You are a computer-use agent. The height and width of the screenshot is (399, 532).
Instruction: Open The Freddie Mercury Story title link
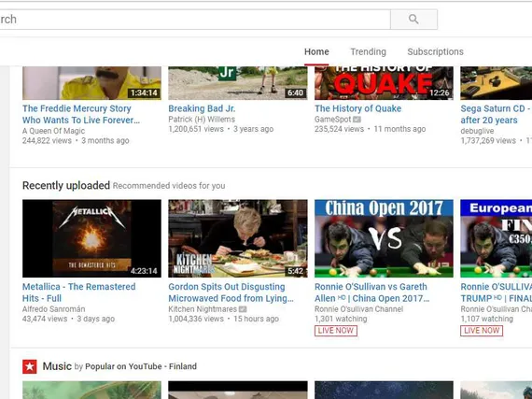[81, 114]
